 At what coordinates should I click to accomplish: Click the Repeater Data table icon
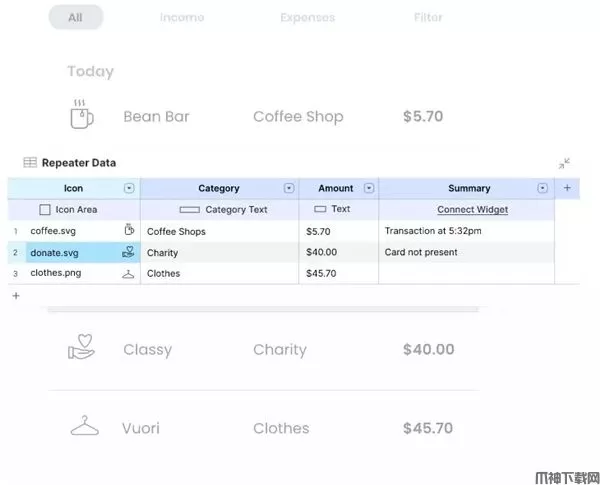(x=30, y=163)
